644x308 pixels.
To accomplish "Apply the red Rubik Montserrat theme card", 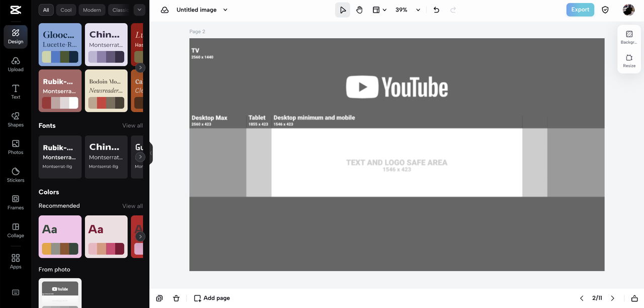I will (60, 91).
